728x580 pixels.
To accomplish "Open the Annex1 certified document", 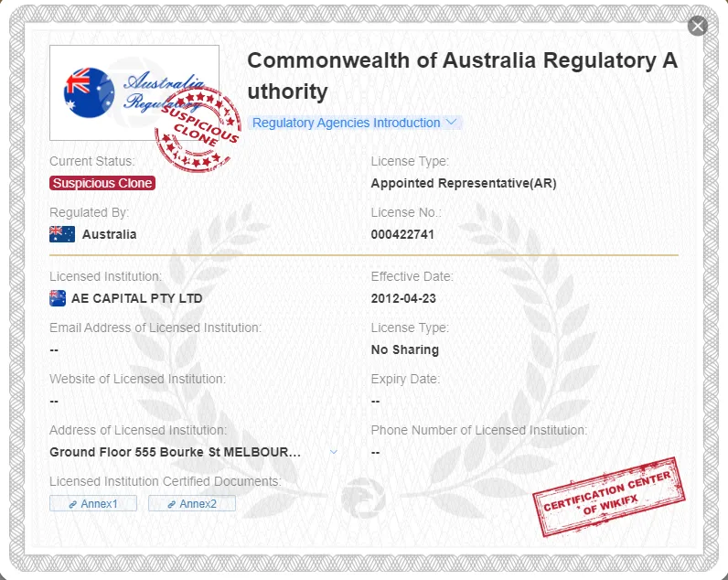I will [93, 503].
